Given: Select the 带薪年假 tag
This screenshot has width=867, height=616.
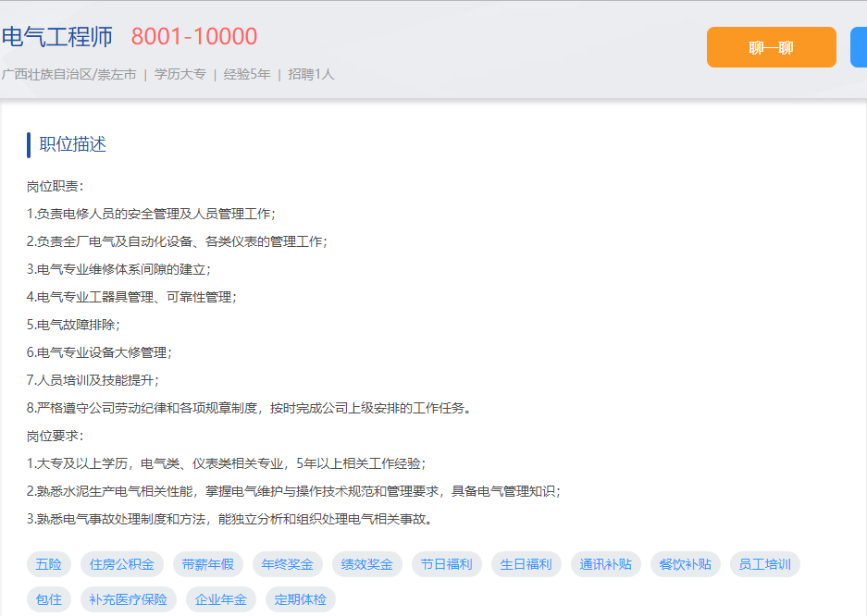Looking at the screenshot, I should tap(208, 564).
